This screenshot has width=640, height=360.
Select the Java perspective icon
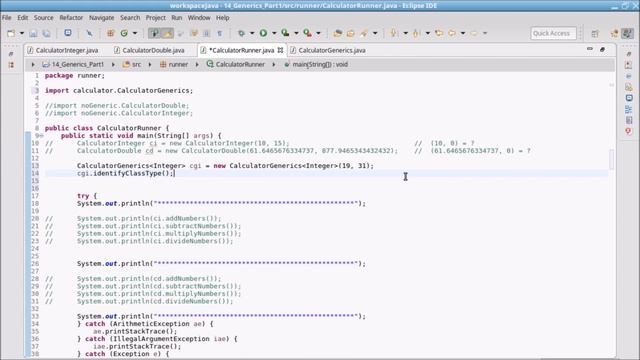pos(627,33)
